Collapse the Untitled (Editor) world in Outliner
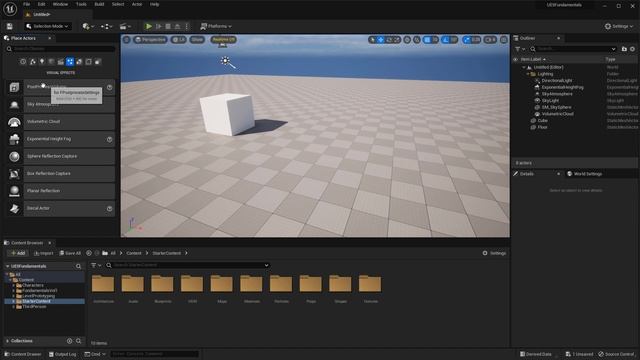 click(x=524, y=67)
